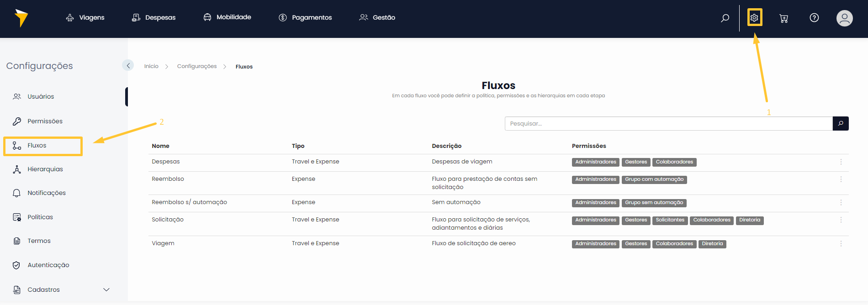Click the header search magnifier icon
This screenshot has height=305, width=868.
[725, 18]
